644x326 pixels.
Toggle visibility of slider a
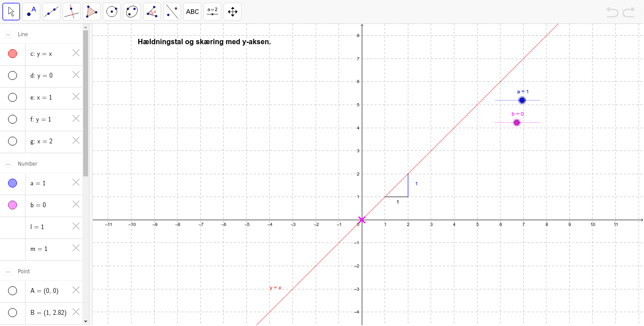tap(13, 183)
